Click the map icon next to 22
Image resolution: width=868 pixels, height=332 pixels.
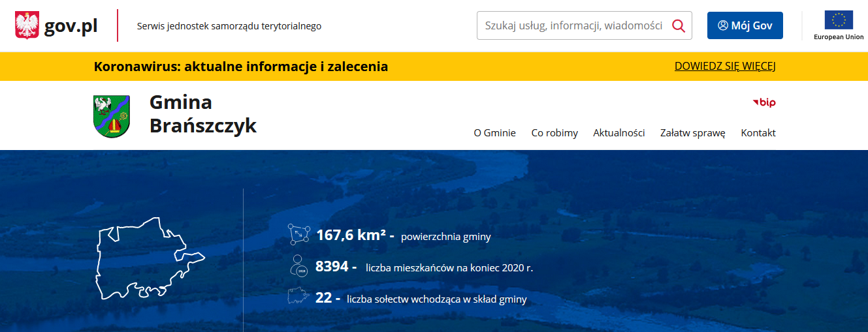298,297
